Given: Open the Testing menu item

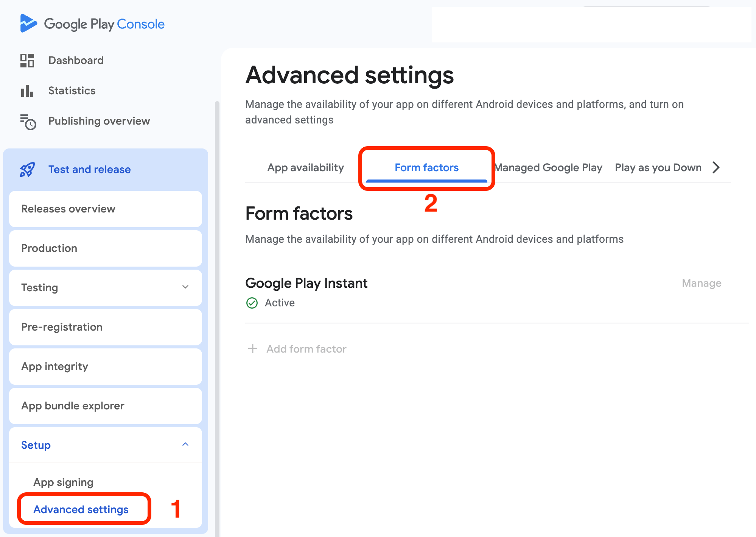Looking at the screenshot, I should (106, 288).
